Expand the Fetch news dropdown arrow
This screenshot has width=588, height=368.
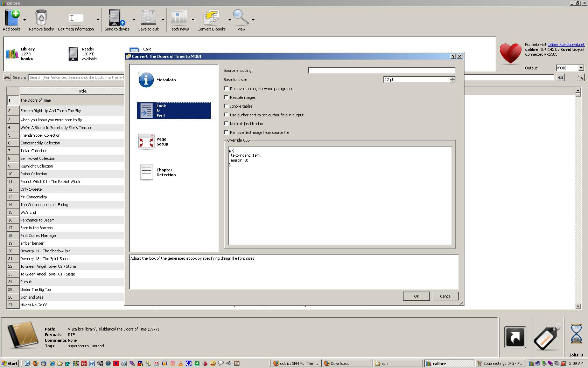193,20
